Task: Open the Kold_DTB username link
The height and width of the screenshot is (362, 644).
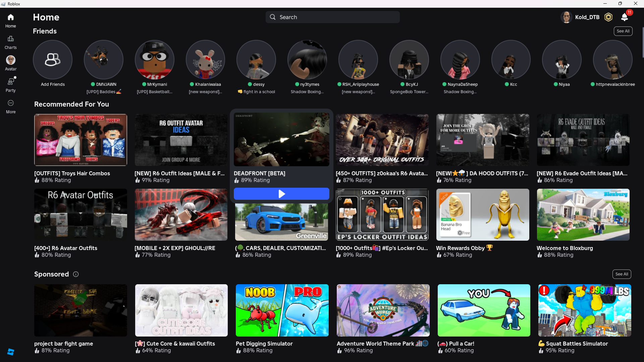Action: coord(587,17)
